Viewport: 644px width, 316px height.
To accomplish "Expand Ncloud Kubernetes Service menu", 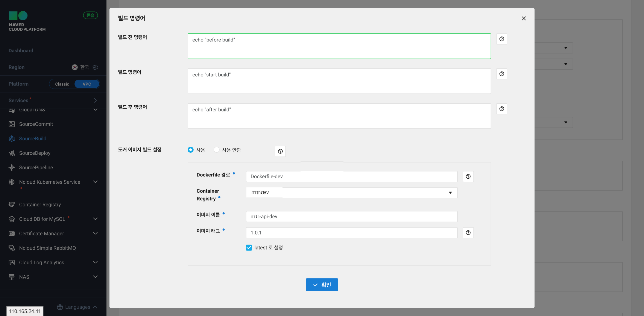I will [95, 182].
